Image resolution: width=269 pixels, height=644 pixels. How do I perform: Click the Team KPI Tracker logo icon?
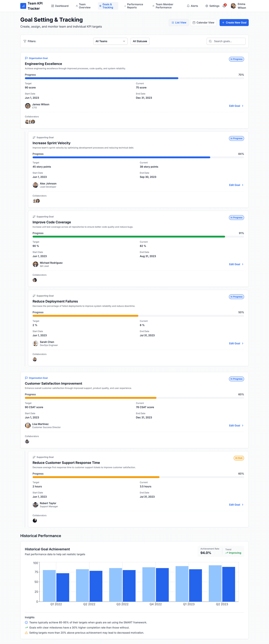pos(23,6)
